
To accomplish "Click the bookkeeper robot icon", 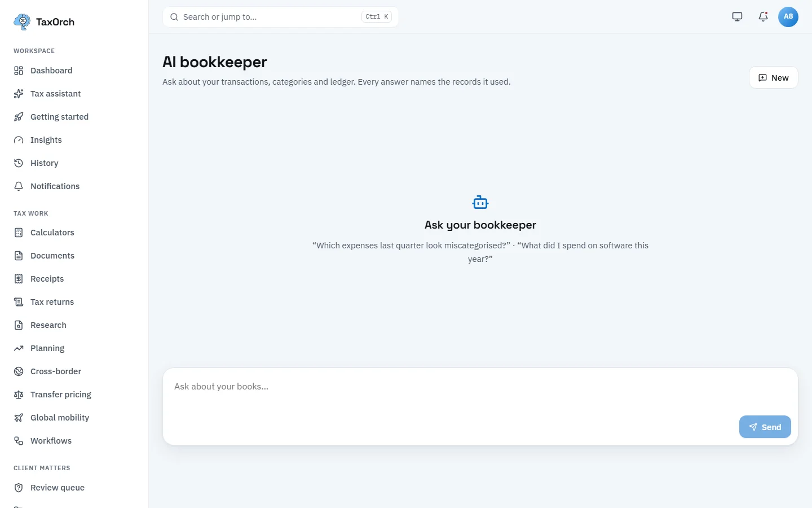I will click(480, 202).
